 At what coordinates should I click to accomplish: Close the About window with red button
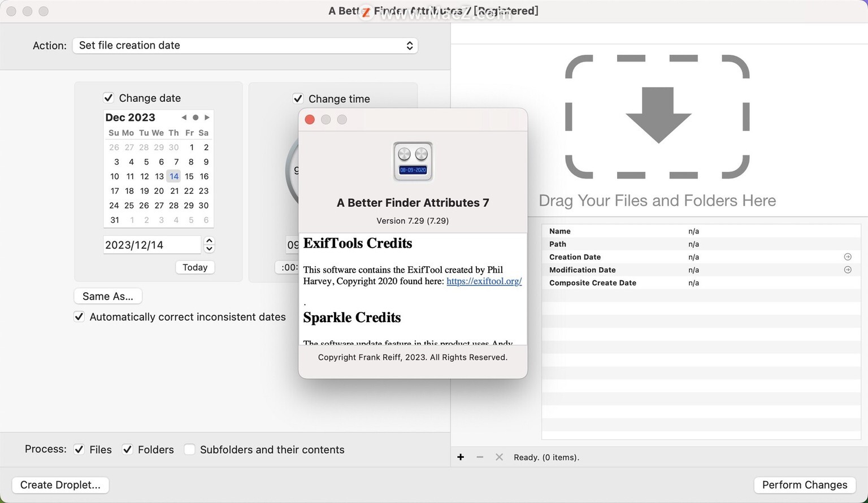pos(310,119)
